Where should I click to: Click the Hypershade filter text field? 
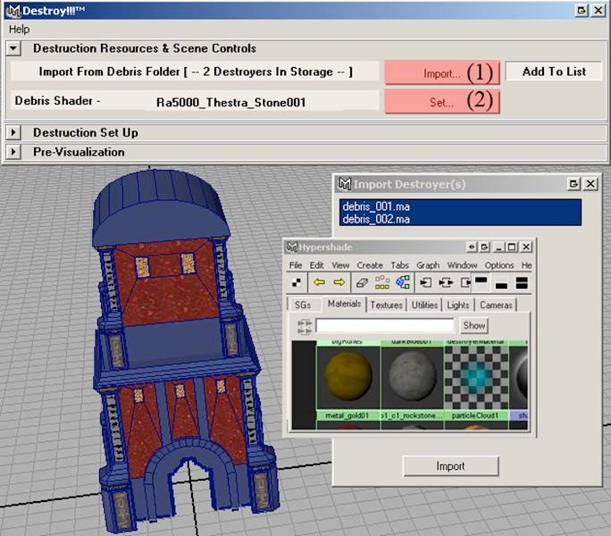385,326
